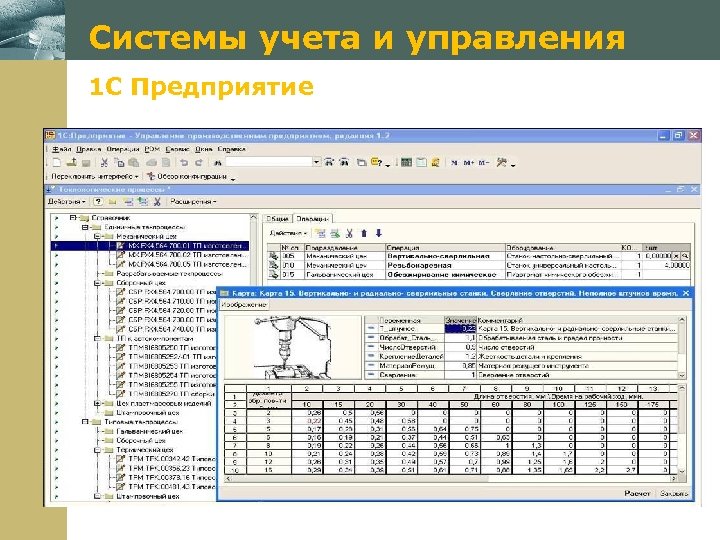The width and height of the screenshot is (720, 540).
Task: Click the scissors icon in Операции tab toolbar
Action: point(349,233)
